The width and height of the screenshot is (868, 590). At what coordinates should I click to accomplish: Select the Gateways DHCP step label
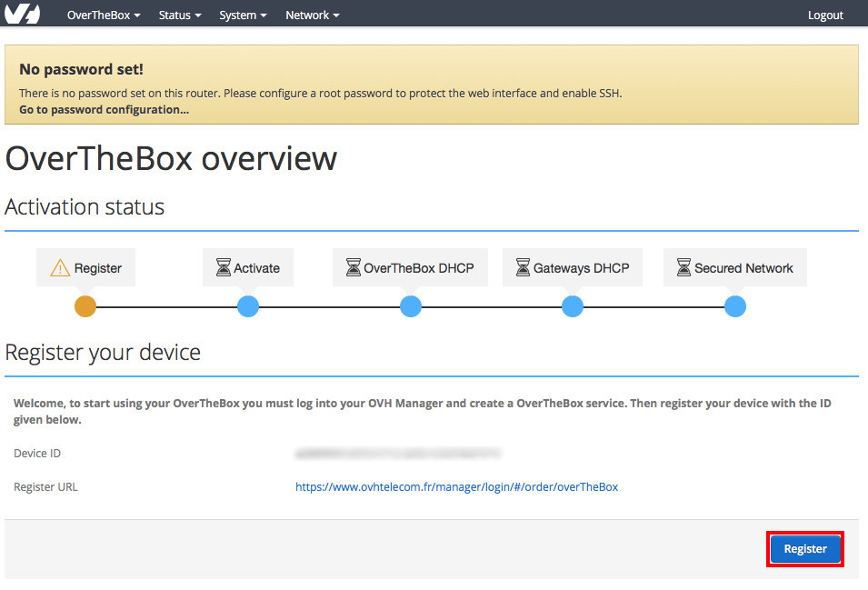582,266
